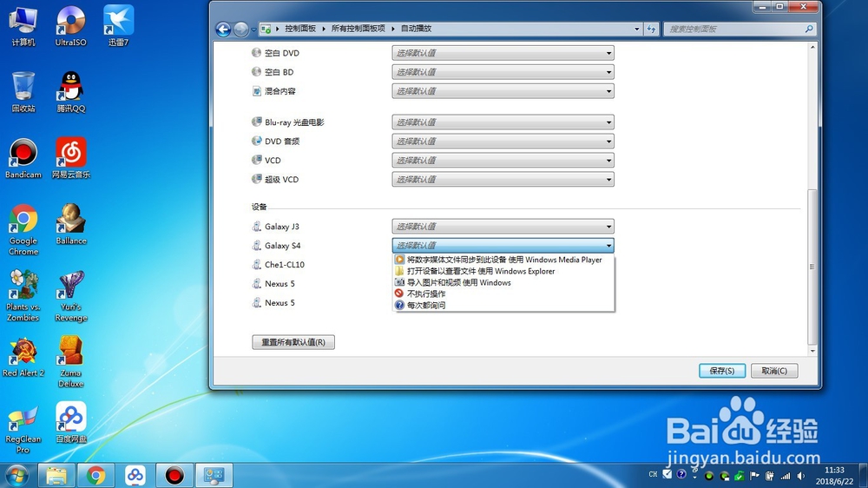Click the network signal tray icon
868x488 pixels.
tap(786, 476)
